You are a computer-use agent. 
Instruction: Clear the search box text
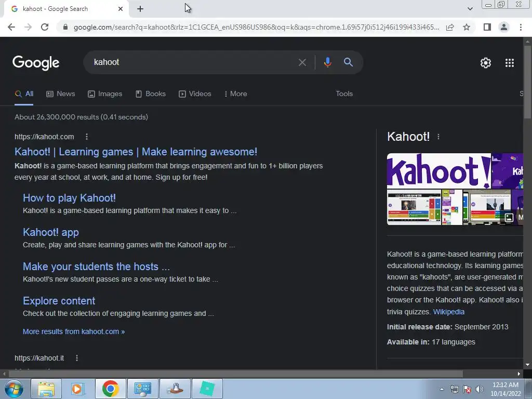302,62
